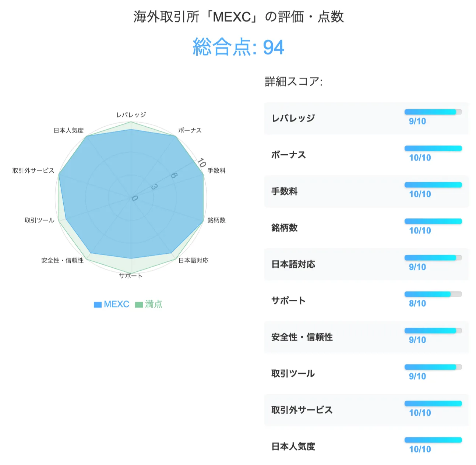This screenshot has height=465, width=476.
Task: Click the 手数料 score progress bar
Action: pyautogui.click(x=433, y=185)
